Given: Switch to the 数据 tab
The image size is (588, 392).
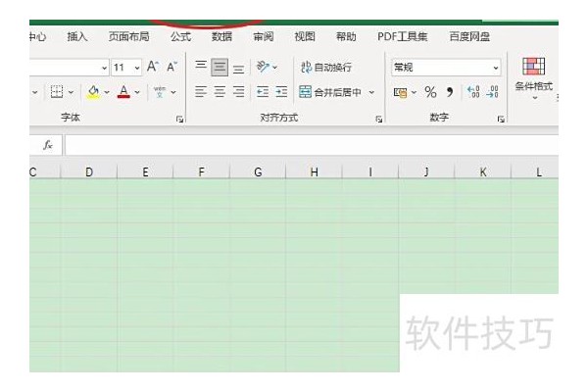Looking at the screenshot, I should [x=222, y=37].
